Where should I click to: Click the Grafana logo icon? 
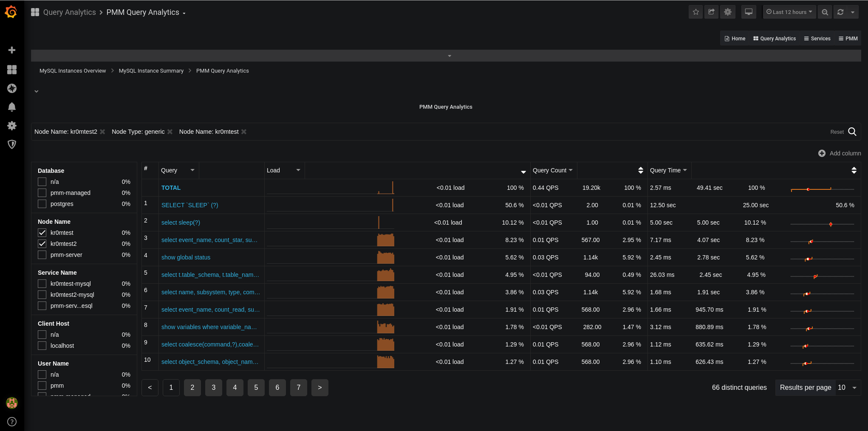[x=11, y=12]
